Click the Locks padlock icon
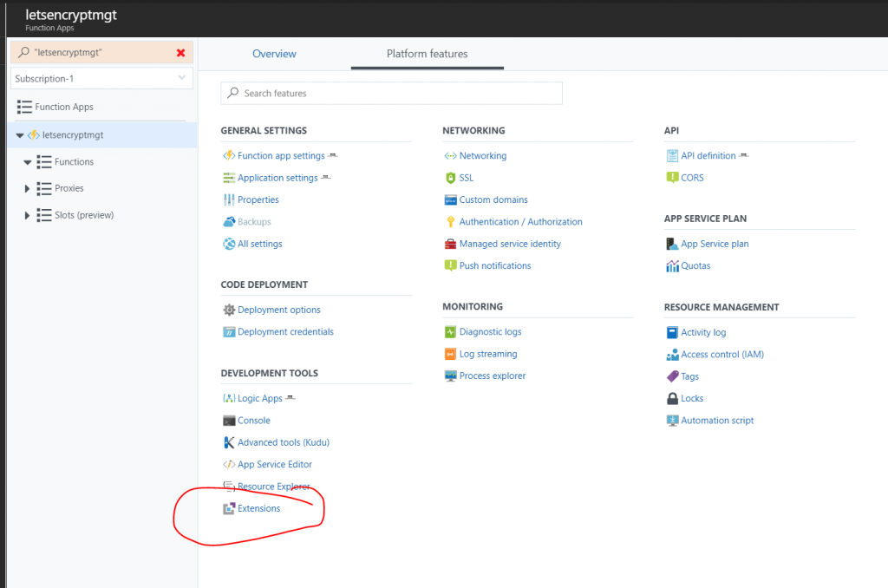The height and width of the screenshot is (588, 888). click(672, 399)
